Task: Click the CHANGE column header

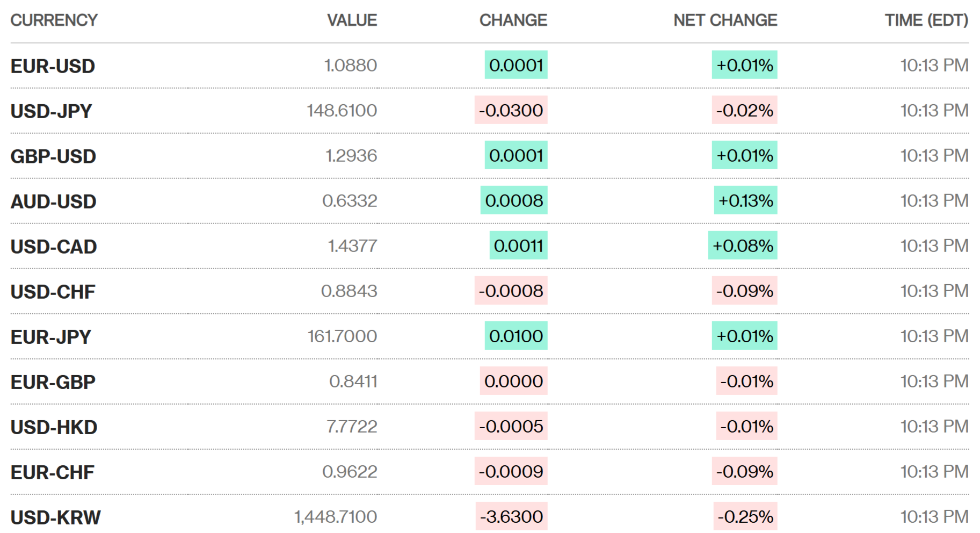Action: (513, 20)
